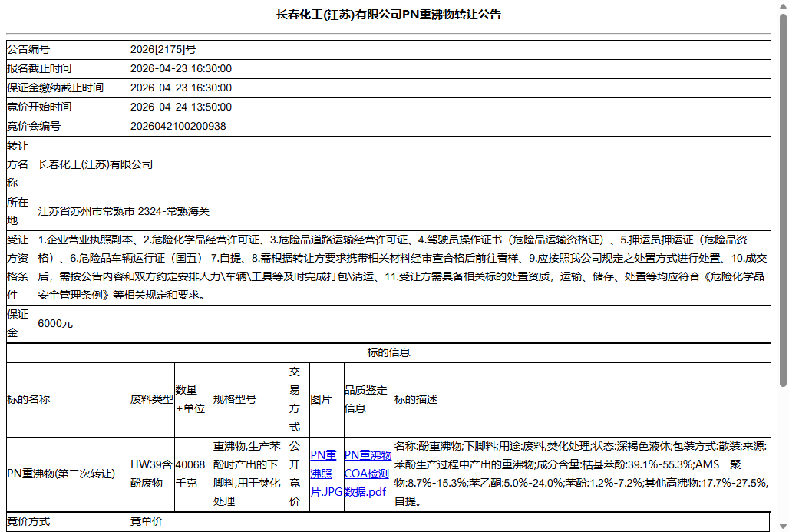Click the scrollbar down arrow

point(783,526)
